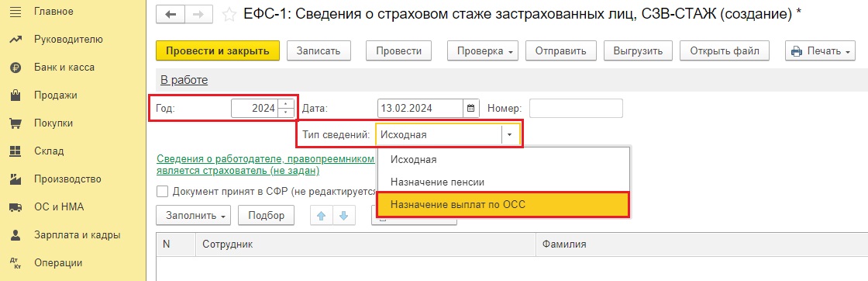Open the Тип сведений dropdown arrow
Image resolution: width=868 pixels, height=281 pixels.
511,135
